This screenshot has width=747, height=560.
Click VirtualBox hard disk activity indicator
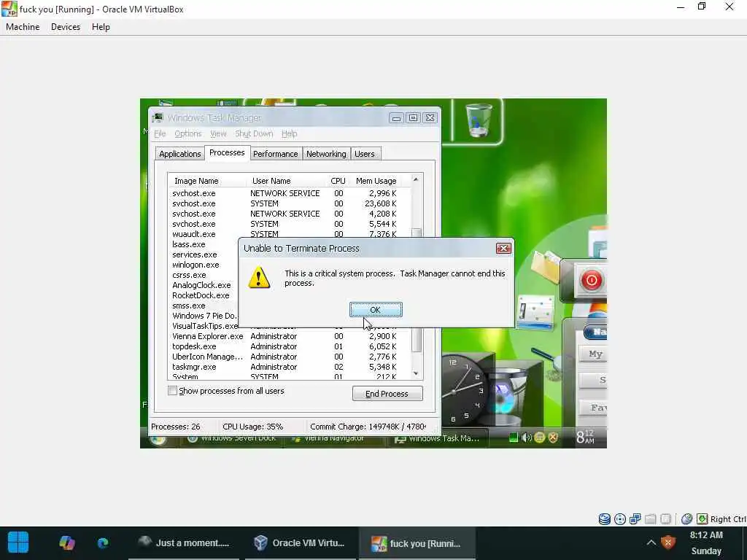tap(605, 519)
